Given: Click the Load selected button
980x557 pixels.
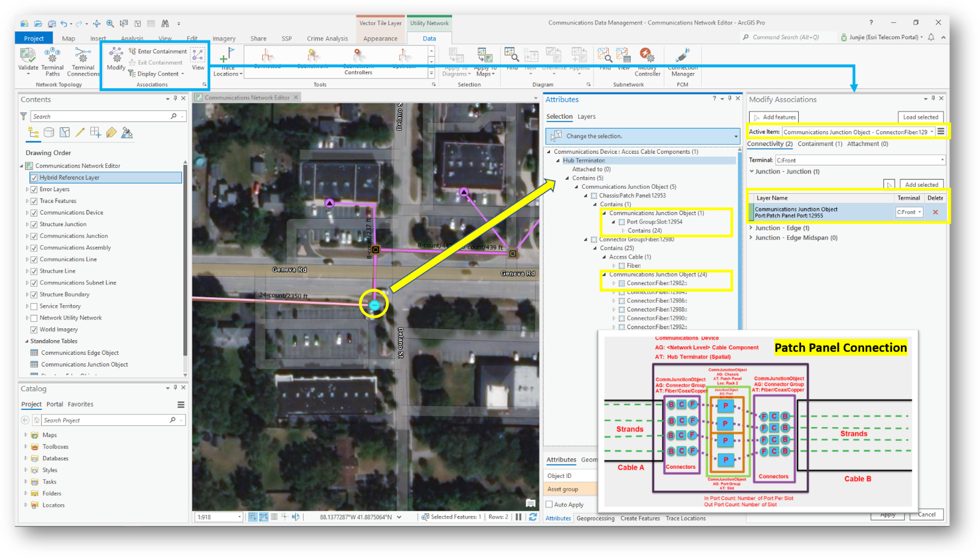Looking at the screenshot, I should [921, 116].
